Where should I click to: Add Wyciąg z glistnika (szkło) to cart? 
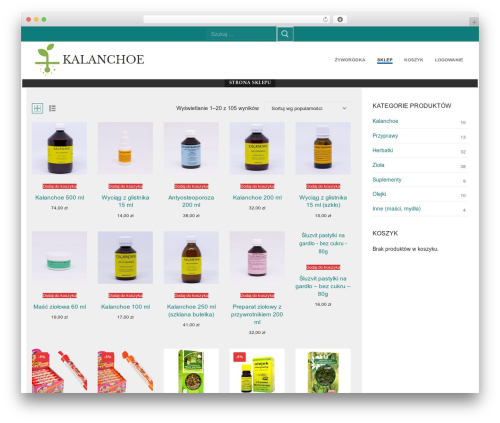[323, 186]
